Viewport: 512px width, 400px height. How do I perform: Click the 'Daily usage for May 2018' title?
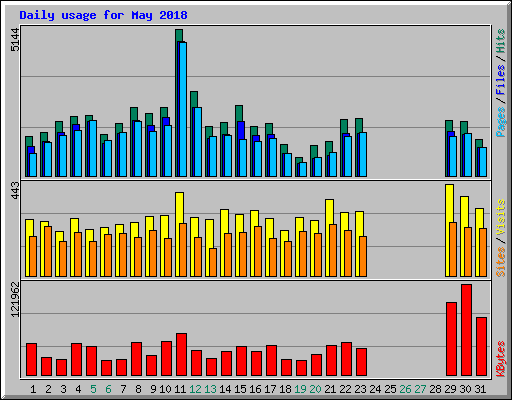103,15
